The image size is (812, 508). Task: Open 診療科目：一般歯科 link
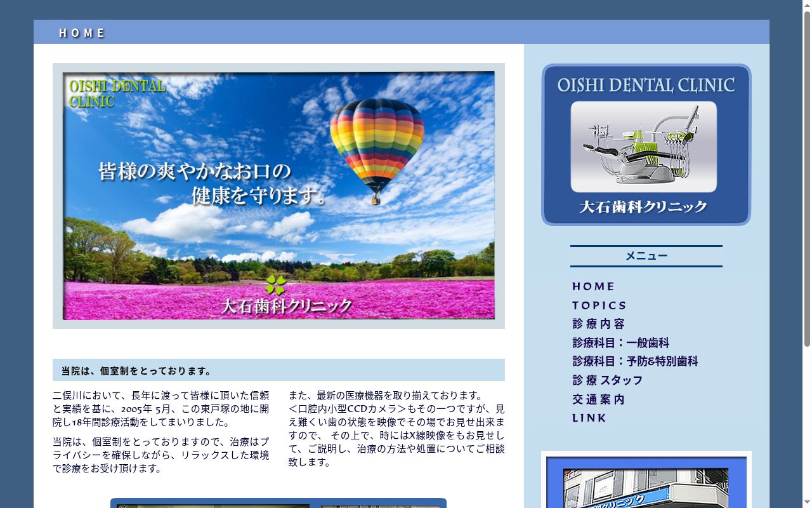point(620,343)
